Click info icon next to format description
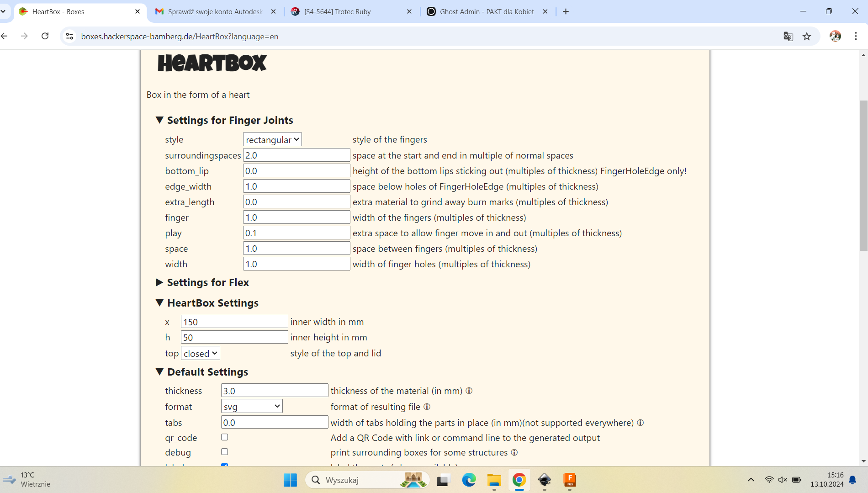This screenshot has width=868, height=493. coord(427,407)
